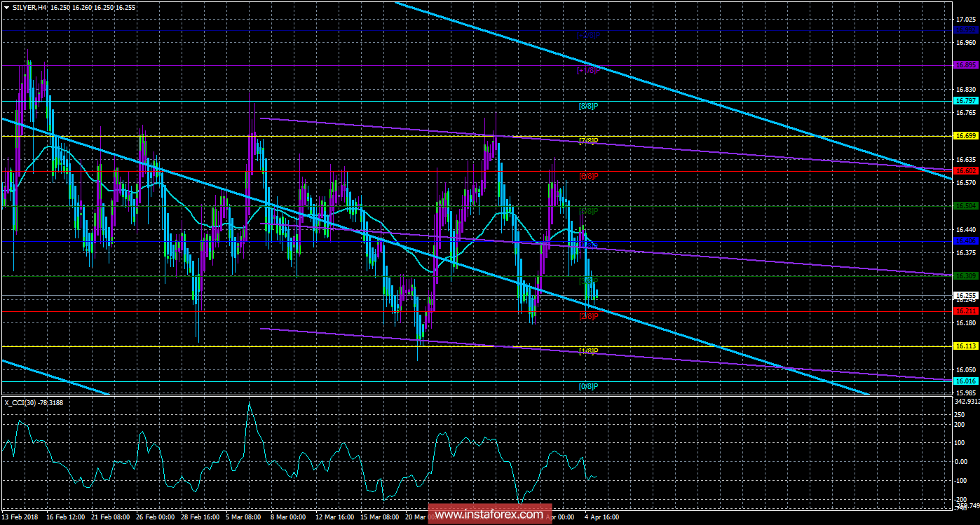Select the red 16.211 price tag
The image size is (980, 525).
pos(965,311)
